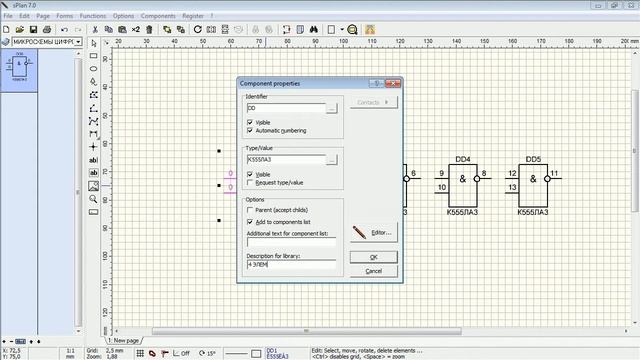Screen dimensions: 640x360
Task: Click the fill style box in the status bar
Action: 256,353
